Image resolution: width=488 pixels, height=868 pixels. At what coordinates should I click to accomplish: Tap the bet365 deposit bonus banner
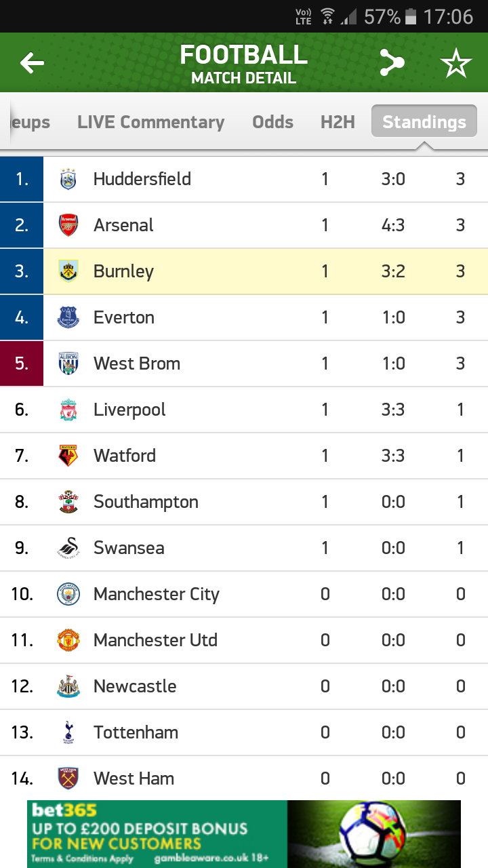click(244, 833)
